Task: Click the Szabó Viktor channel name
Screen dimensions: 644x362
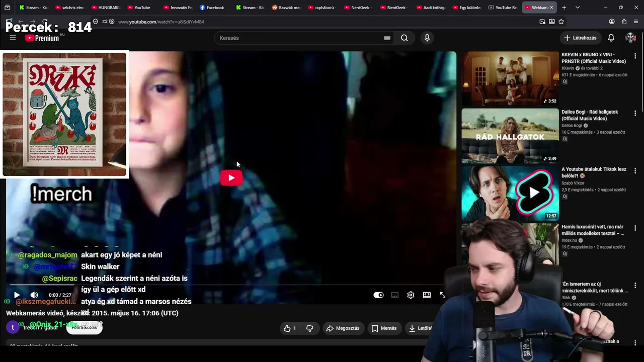Action: (573, 183)
